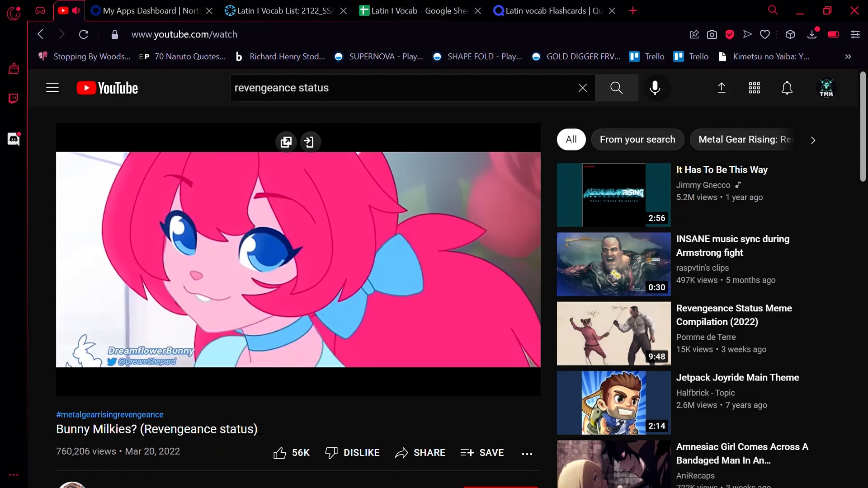
Task: Click #metalgearrisingrevengeance hashtag
Action: tap(110, 414)
